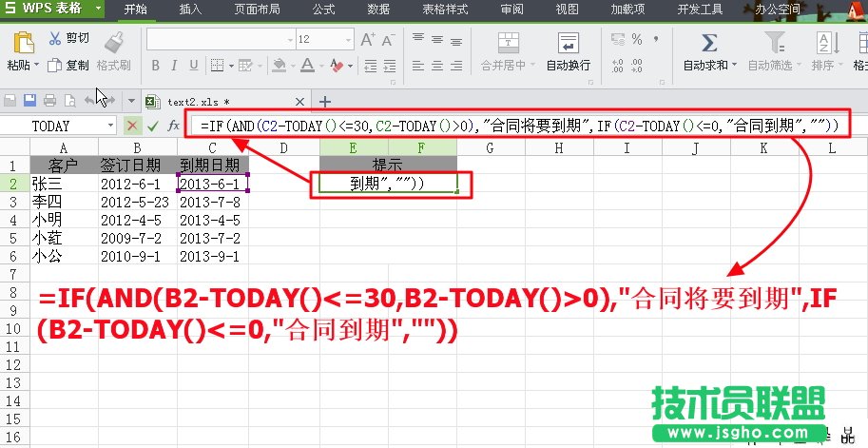Increase font size with A+ icon

[368, 39]
